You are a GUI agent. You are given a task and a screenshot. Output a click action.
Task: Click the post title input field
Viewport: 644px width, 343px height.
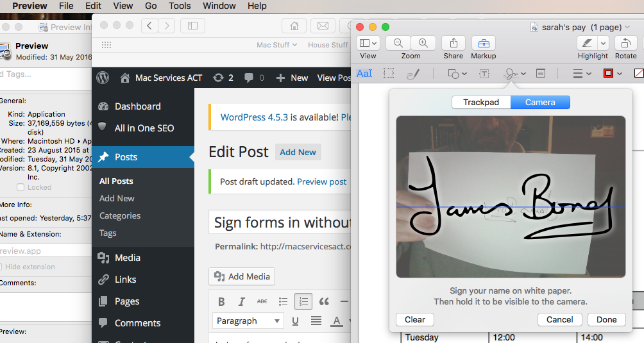[280, 222]
